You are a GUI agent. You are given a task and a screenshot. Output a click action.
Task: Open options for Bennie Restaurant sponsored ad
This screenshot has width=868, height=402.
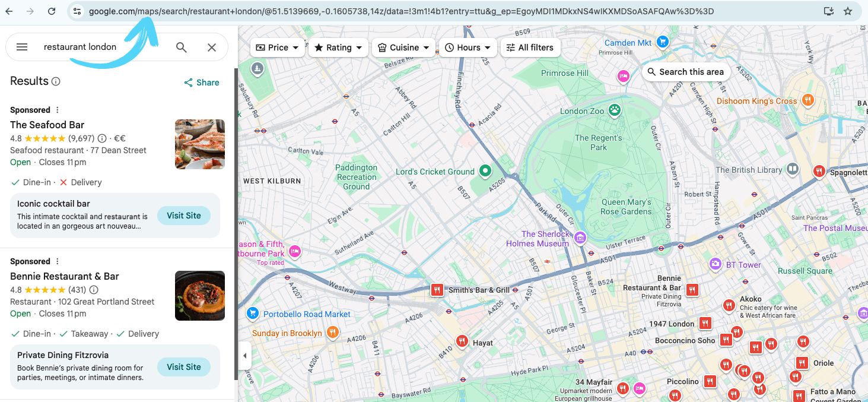[58, 261]
